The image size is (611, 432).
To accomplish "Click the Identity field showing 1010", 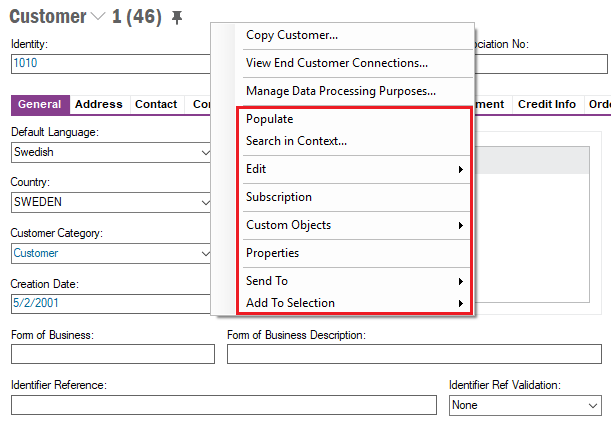I will coord(110,62).
